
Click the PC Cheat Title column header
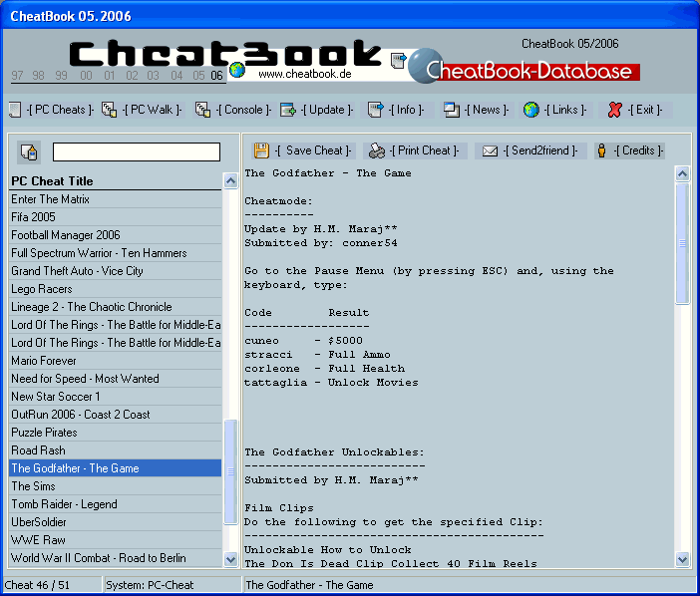[x=116, y=181]
